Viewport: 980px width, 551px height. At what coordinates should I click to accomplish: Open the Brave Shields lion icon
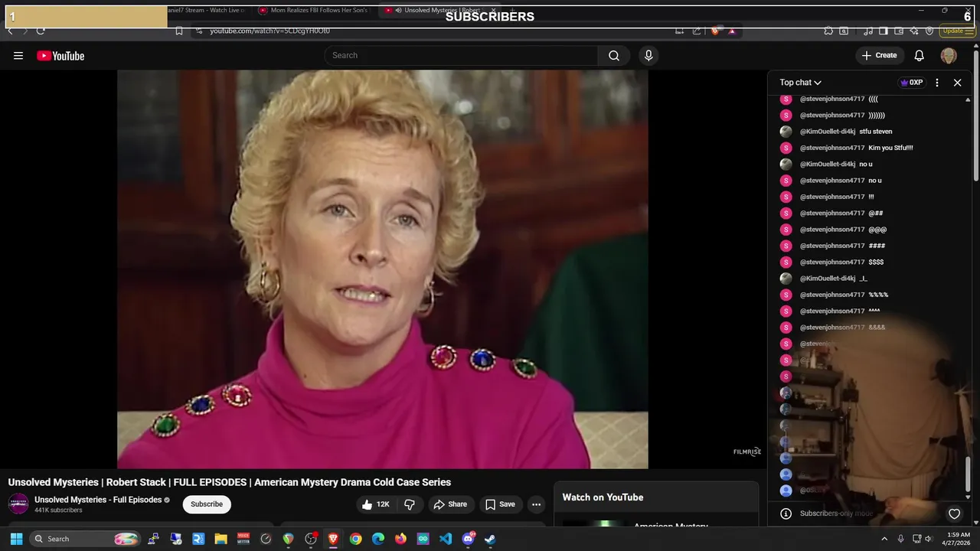coord(715,31)
